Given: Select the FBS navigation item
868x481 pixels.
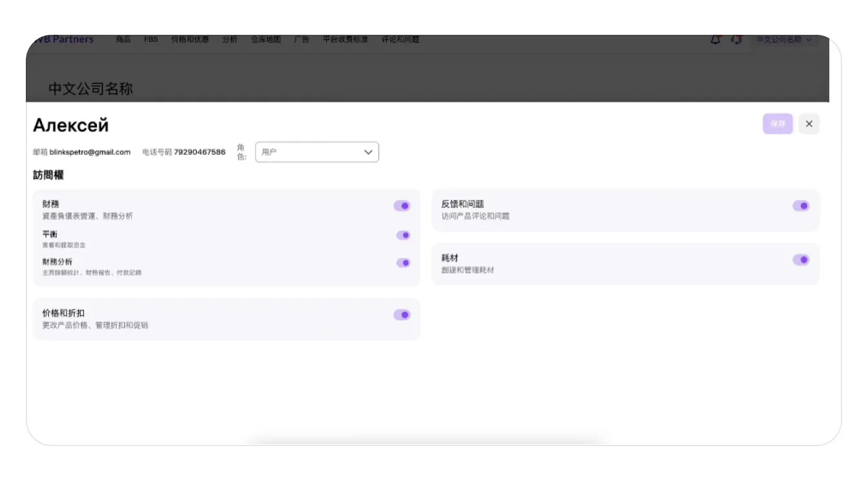Looking at the screenshot, I should point(150,40).
